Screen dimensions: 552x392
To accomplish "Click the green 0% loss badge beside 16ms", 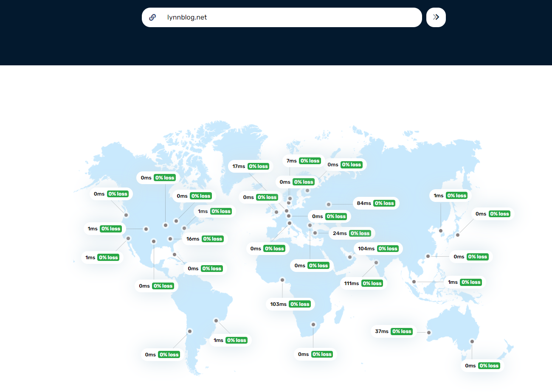I will tap(213, 239).
